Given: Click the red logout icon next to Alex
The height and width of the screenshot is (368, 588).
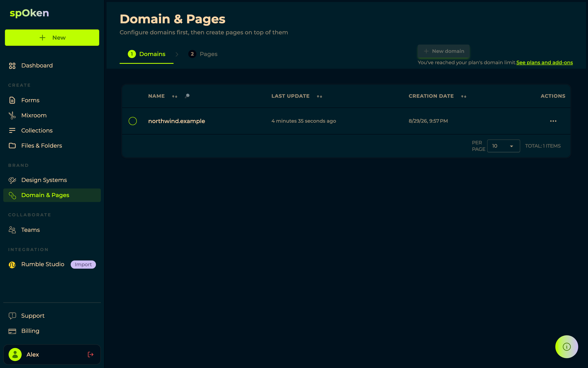Looking at the screenshot, I should click(90, 354).
